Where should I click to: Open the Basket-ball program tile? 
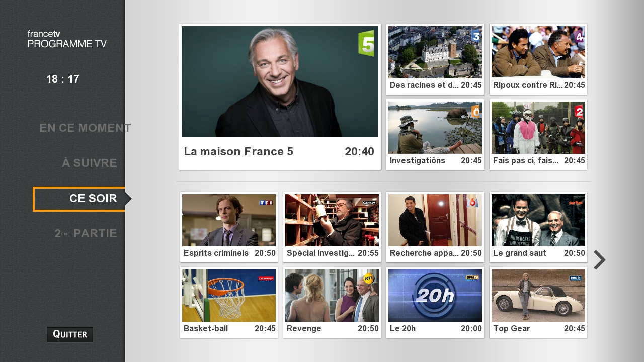pyautogui.click(x=229, y=302)
